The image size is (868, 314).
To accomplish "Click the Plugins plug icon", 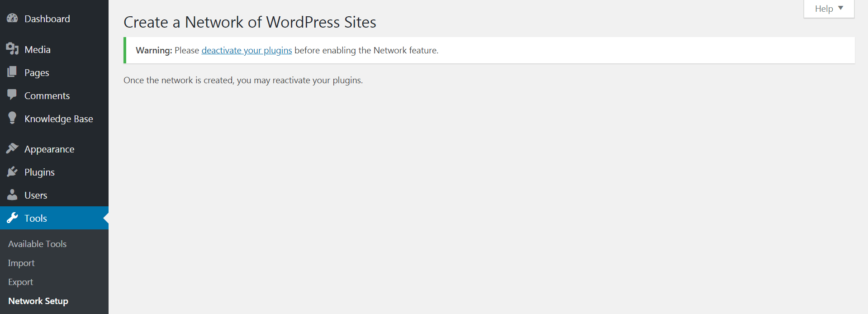I will pos(12,171).
